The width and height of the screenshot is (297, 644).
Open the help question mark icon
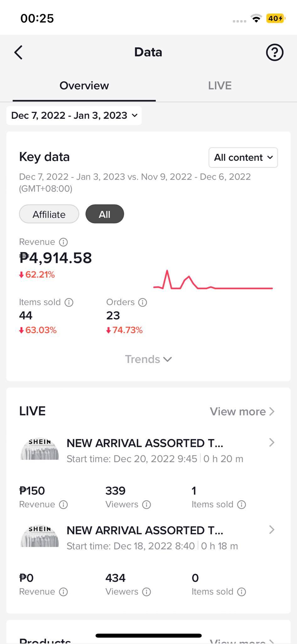tap(275, 52)
